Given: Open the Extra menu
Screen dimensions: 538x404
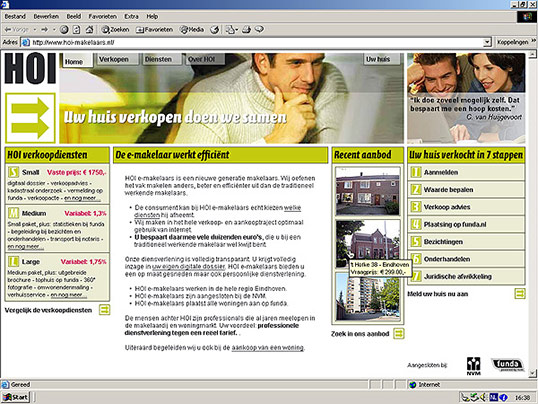Looking at the screenshot, I should point(131,16).
